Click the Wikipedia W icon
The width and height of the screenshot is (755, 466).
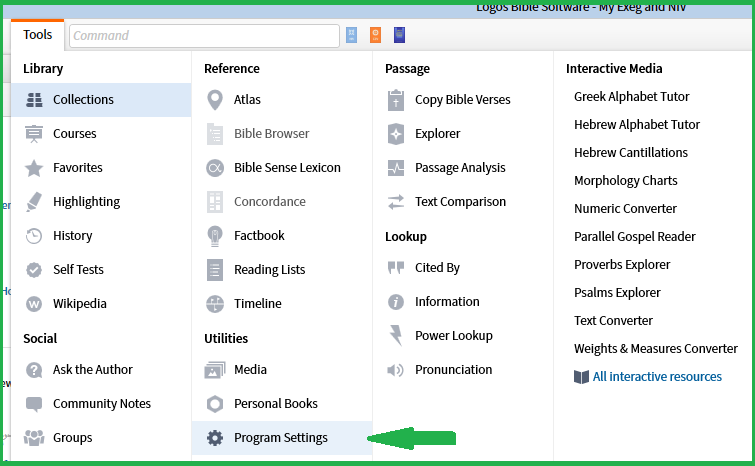pos(34,304)
